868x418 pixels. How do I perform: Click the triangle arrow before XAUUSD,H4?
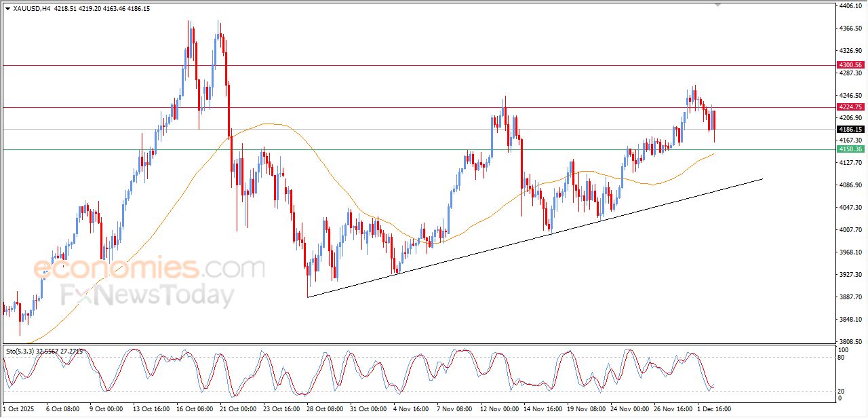pyautogui.click(x=7, y=9)
